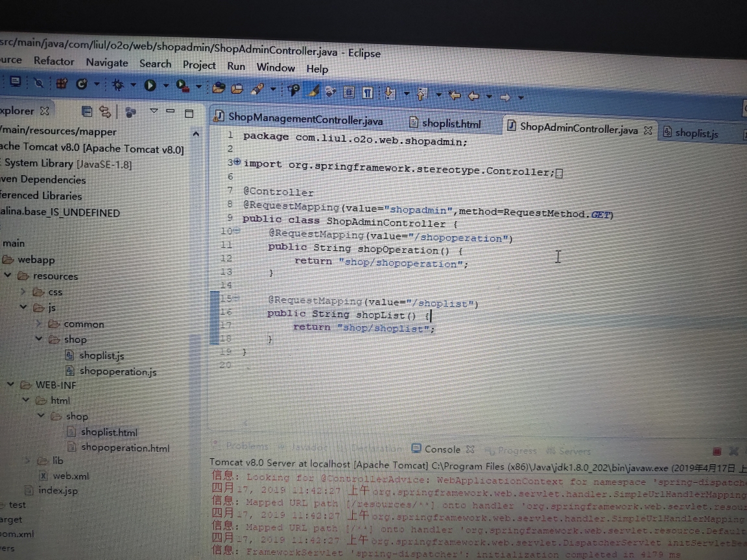Switch to ShopManagementController.java editor tab
Screen dimensions: 747x560
299,118
